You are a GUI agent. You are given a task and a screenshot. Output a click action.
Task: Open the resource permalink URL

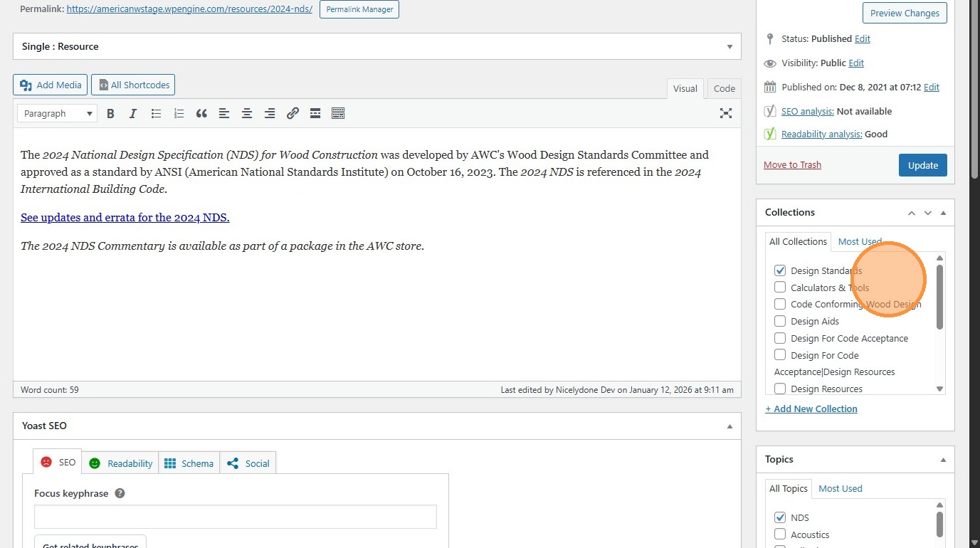tap(189, 9)
